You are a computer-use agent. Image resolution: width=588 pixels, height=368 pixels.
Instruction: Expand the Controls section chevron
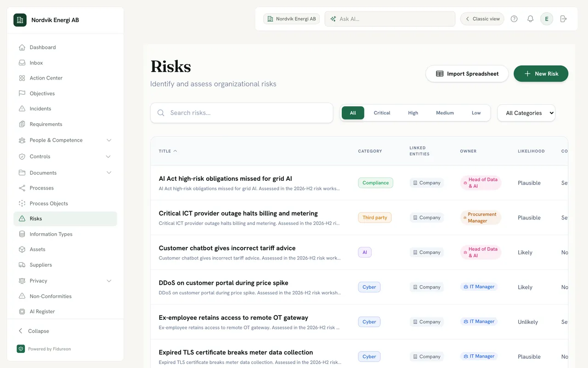[108, 156]
